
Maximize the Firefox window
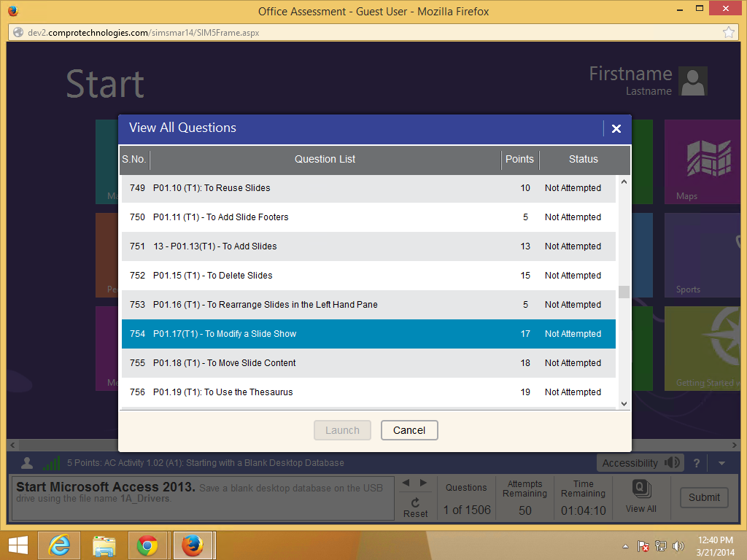(700, 9)
